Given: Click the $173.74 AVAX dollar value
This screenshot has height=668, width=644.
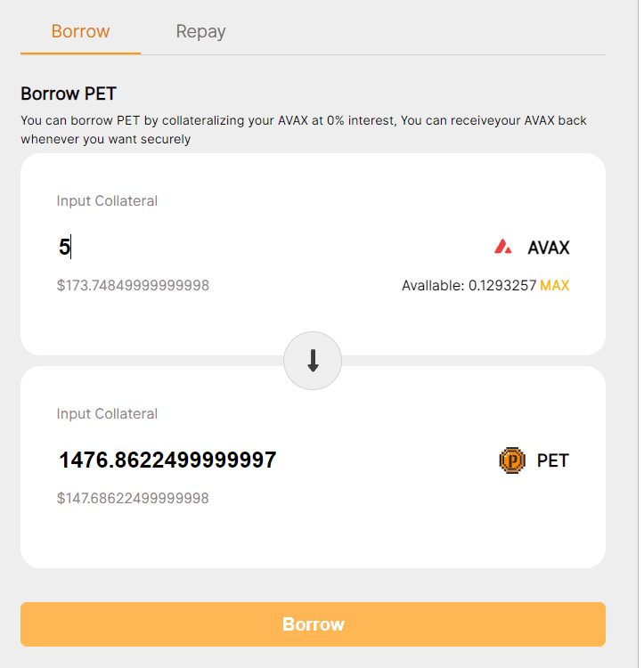Looking at the screenshot, I should [133, 286].
